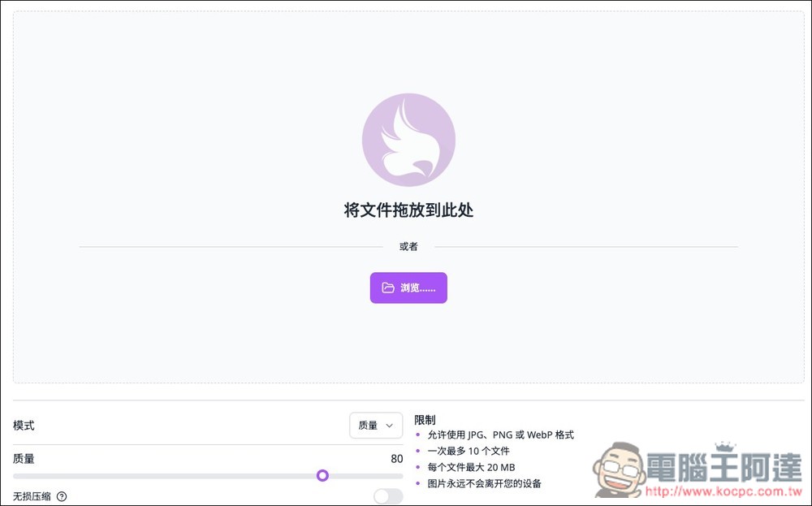Click the 将文件拖放到此处 heading
This screenshot has height=506, width=812.
pyautogui.click(x=408, y=210)
